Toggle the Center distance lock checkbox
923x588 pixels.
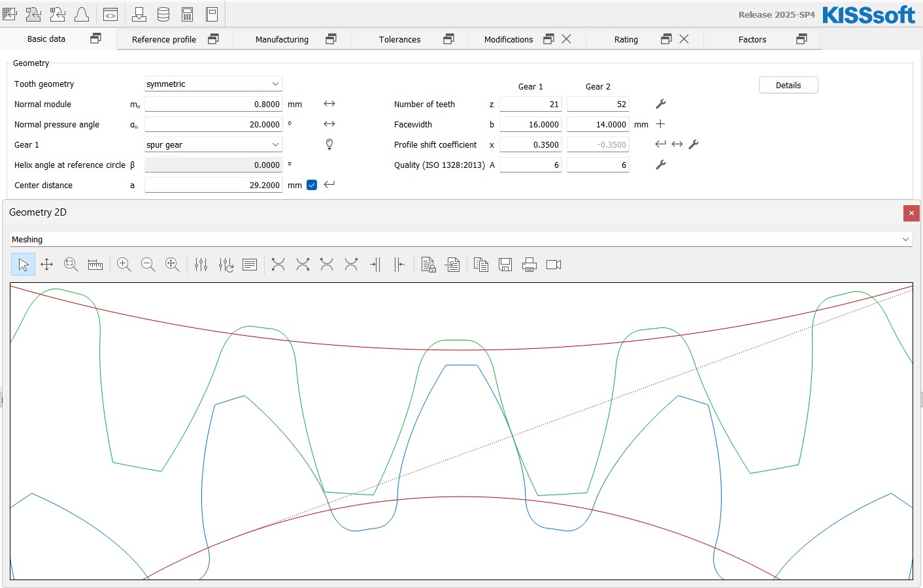(x=312, y=185)
